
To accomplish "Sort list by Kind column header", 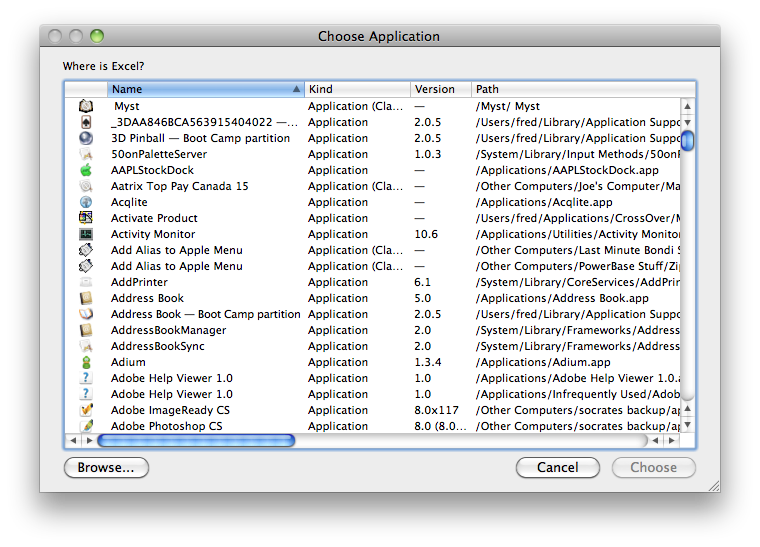I will click(358, 89).
